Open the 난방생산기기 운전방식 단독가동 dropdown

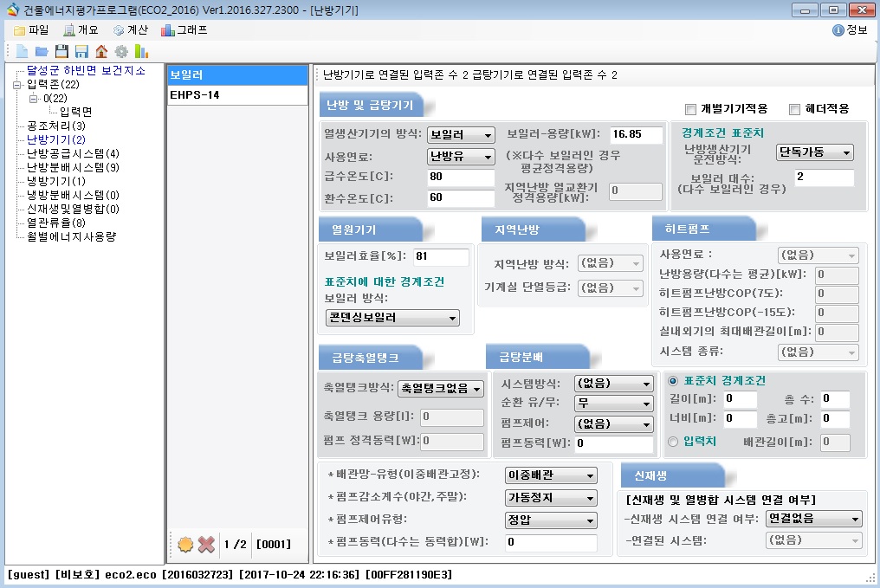click(815, 152)
